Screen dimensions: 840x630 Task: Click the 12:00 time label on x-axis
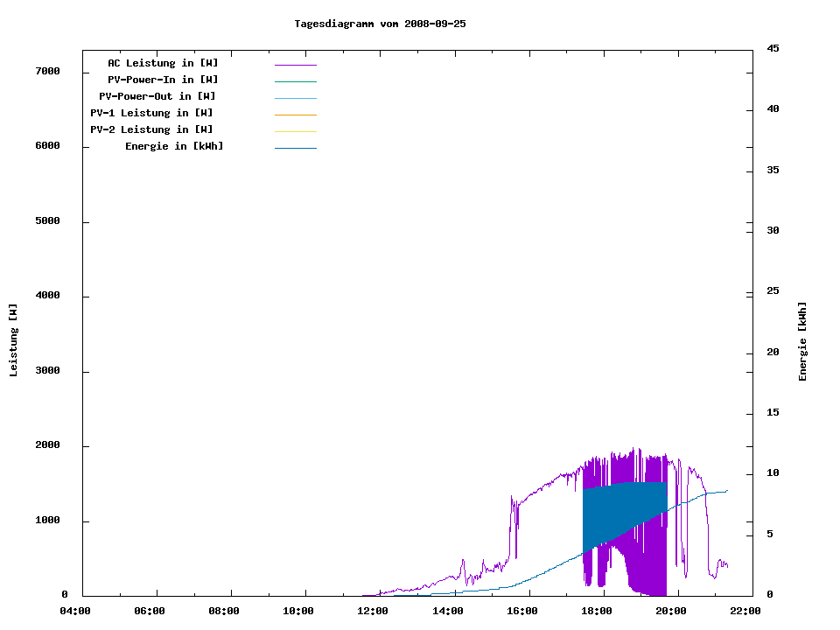(x=373, y=611)
